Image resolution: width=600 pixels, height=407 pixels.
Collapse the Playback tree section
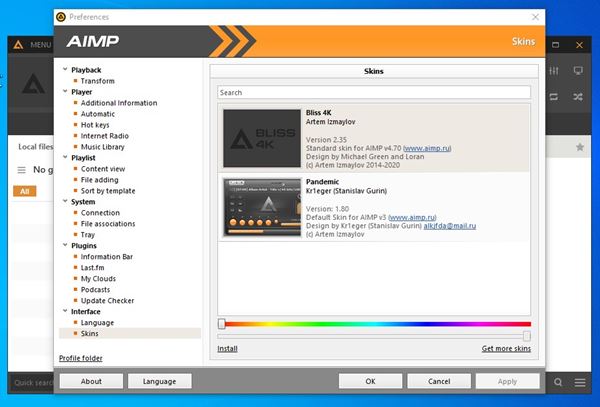tap(65, 69)
